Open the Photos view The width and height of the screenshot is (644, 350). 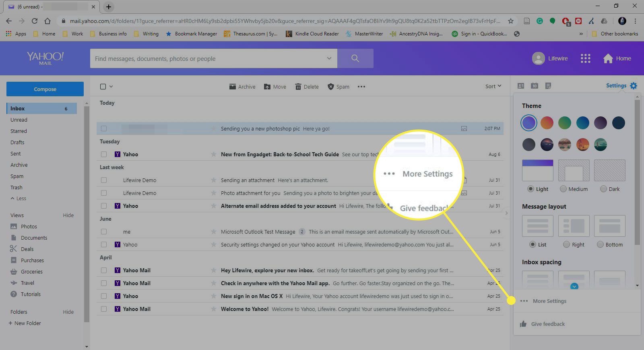29,226
